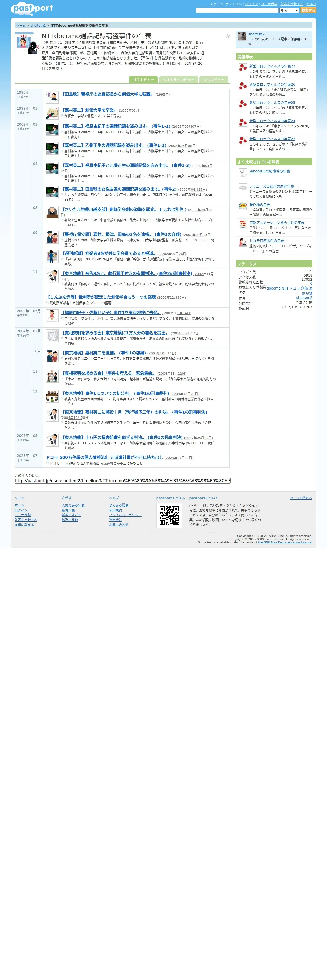
Task: Click the thumbnail for 福原由紀子・佐藤せい子 event
Action: click(x=52, y=316)
